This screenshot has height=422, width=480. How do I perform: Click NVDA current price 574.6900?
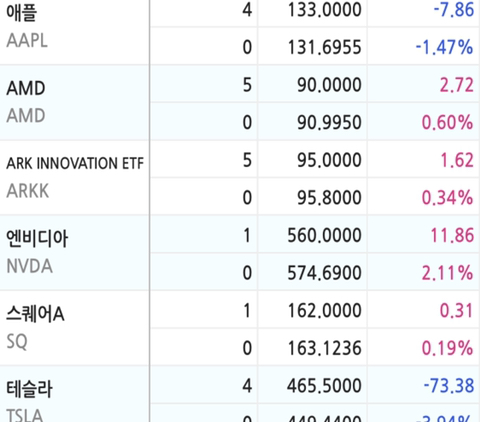(x=324, y=273)
